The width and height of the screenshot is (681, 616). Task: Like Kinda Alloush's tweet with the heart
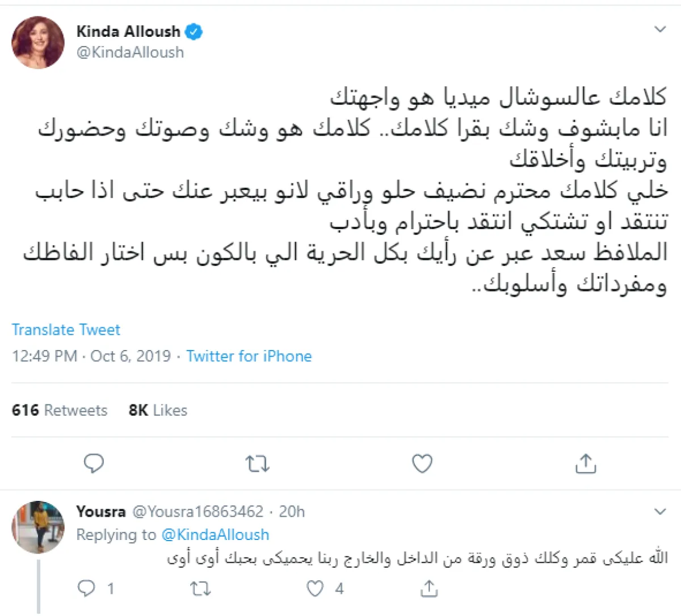click(422, 463)
